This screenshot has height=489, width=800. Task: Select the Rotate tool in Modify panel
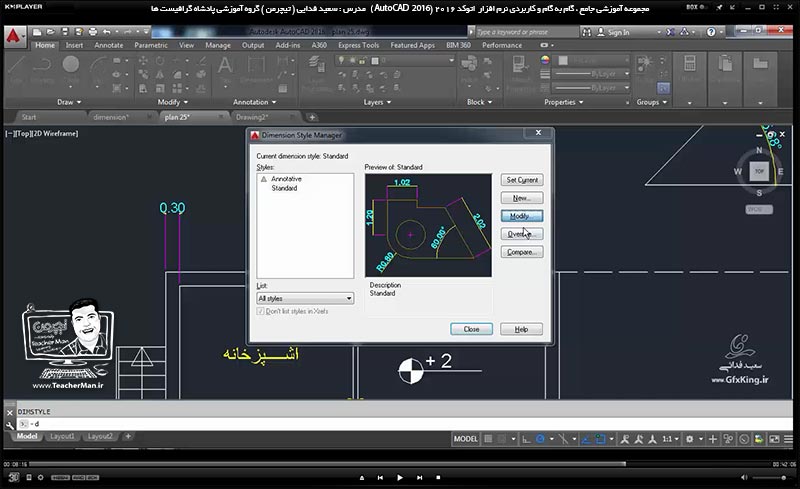click(x=160, y=61)
